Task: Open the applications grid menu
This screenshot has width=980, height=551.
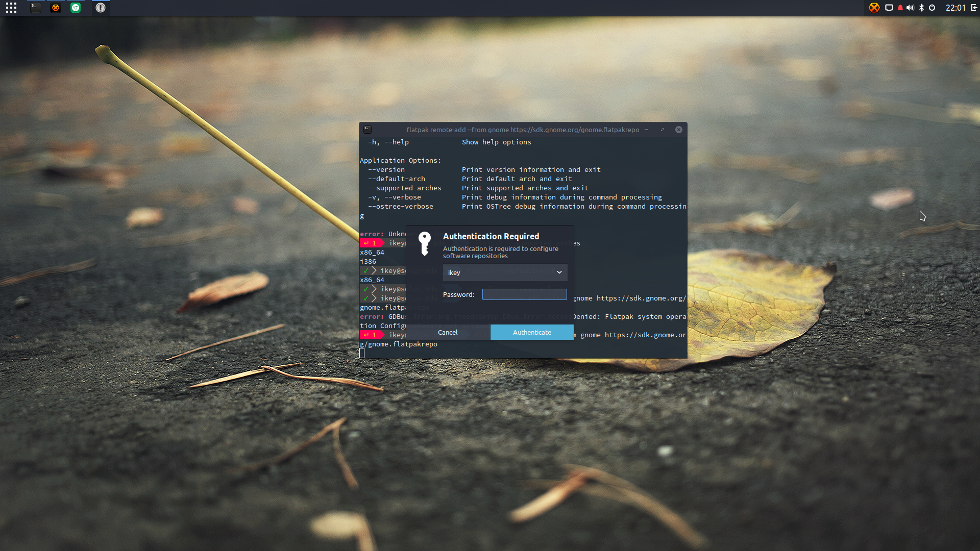Action: (x=11, y=8)
